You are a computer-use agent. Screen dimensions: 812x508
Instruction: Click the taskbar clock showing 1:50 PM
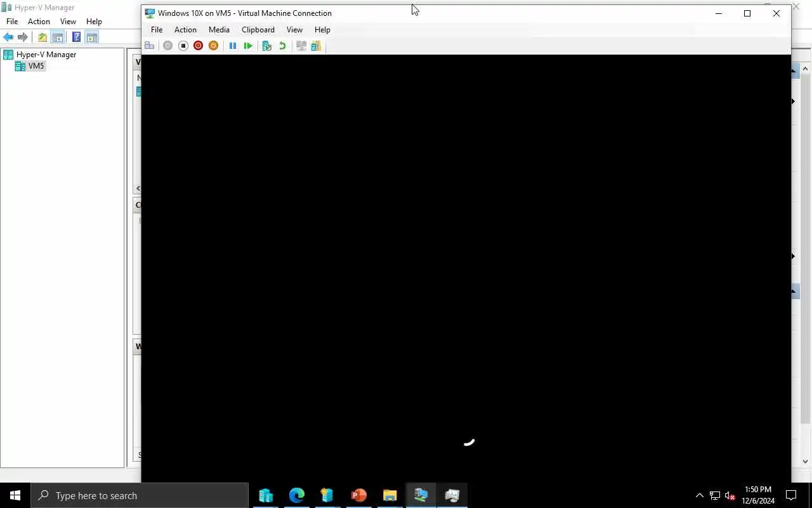point(758,495)
